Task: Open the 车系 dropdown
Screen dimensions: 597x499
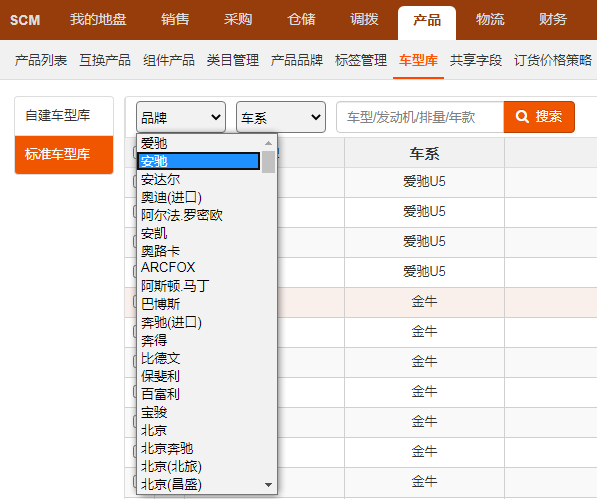Action: pyautogui.click(x=281, y=117)
